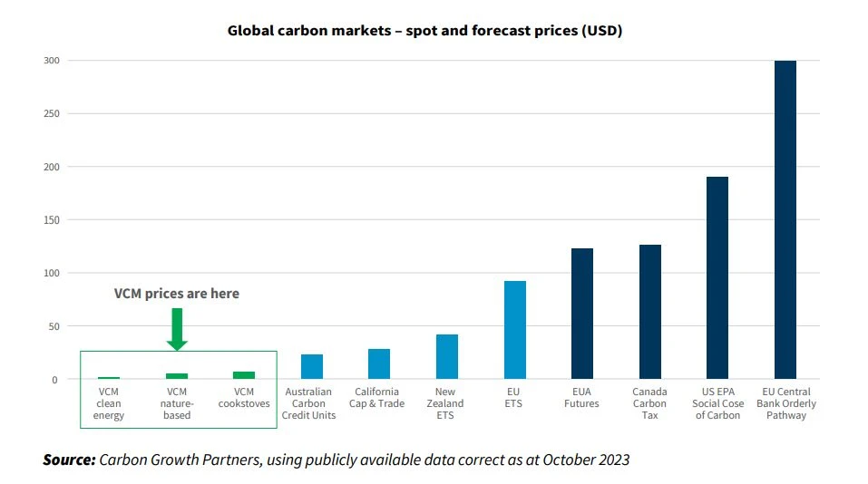Screen dimensions: 868x484
Task: Select the US EPA Social Cost bar
Action: (x=717, y=277)
